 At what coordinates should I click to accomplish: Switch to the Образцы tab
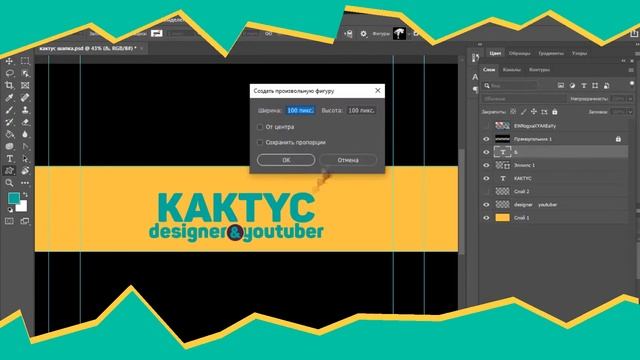coord(520,53)
